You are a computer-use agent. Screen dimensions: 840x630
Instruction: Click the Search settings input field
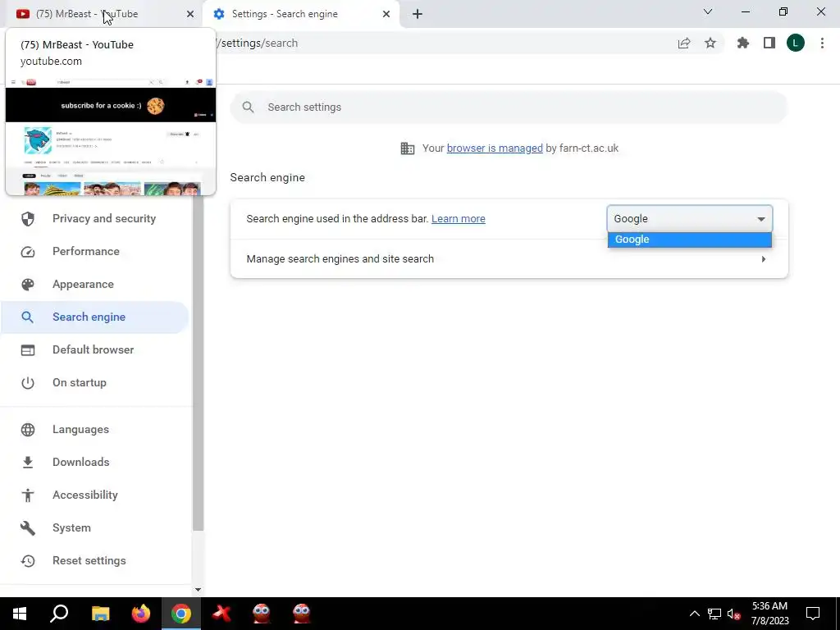pyautogui.click(x=509, y=107)
